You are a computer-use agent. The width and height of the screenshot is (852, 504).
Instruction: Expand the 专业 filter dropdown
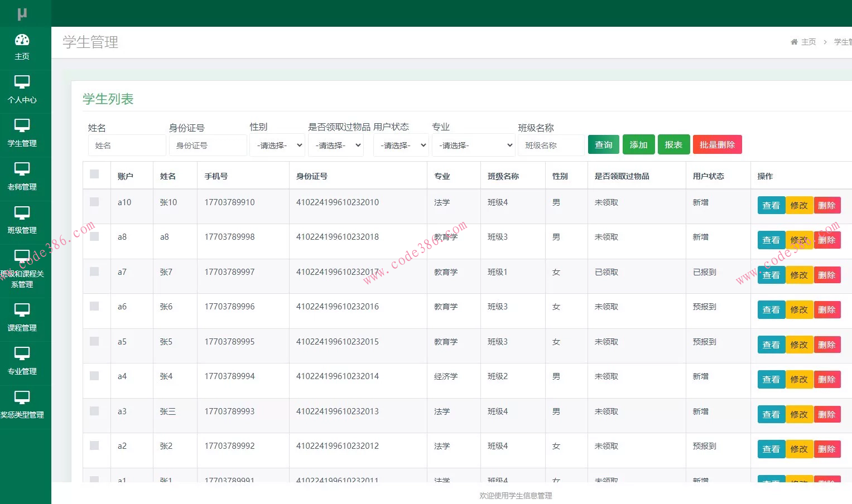(473, 146)
